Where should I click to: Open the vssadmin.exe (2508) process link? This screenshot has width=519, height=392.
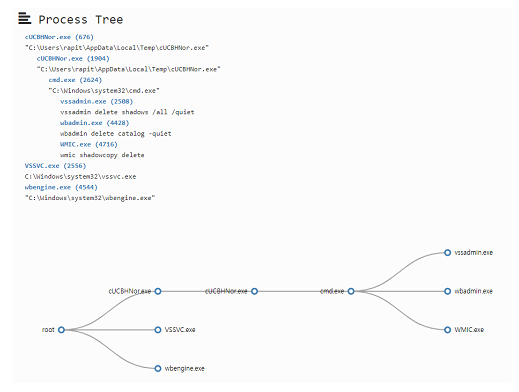(x=96, y=101)
